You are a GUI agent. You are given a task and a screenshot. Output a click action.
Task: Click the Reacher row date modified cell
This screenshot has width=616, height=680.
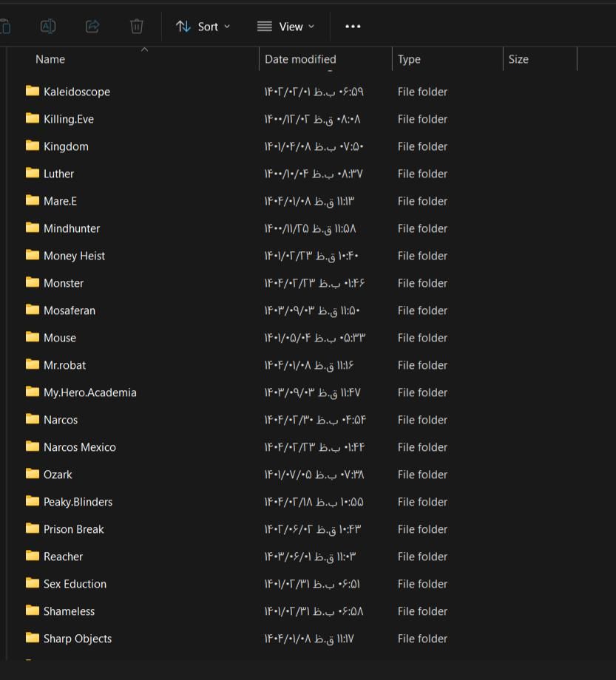tap(310, 557)
